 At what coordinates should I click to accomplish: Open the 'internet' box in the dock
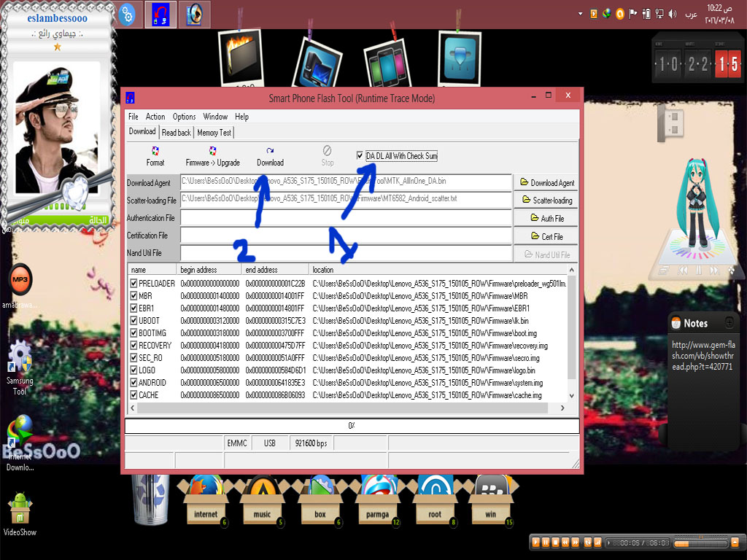pyautogui.click(x=205, y=502)
